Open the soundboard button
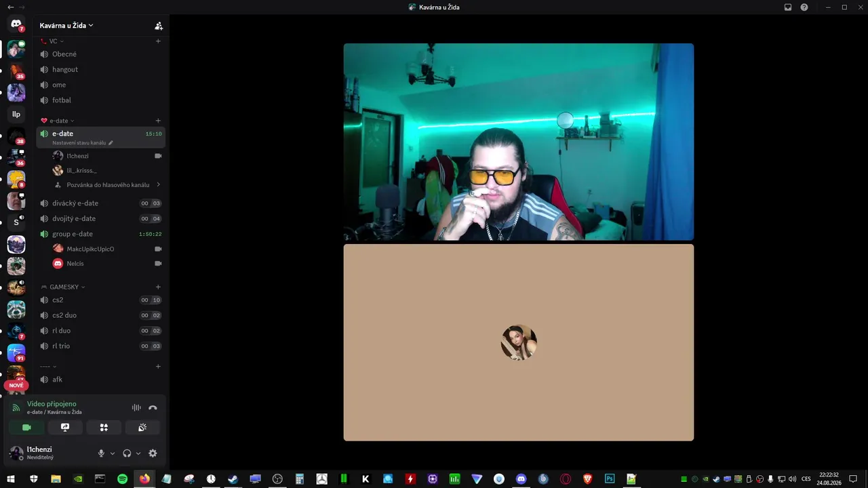The height and width of the screenshot is (488, 868). pos(142,428)
